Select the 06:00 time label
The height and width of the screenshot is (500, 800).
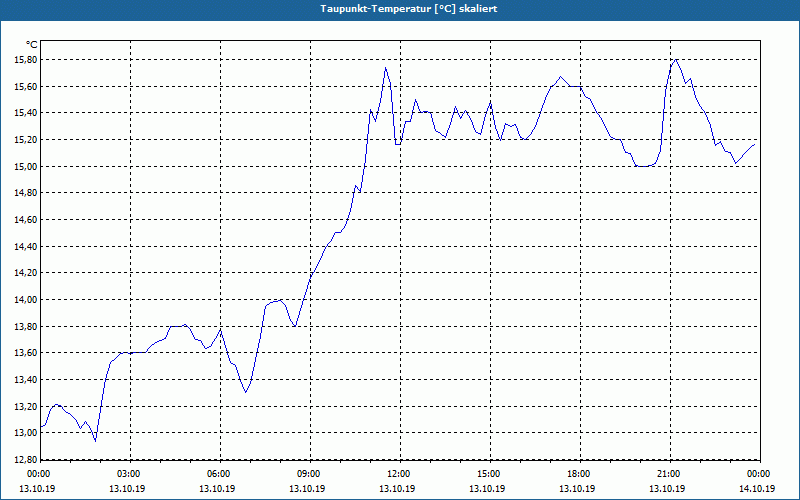pos(218,474)
